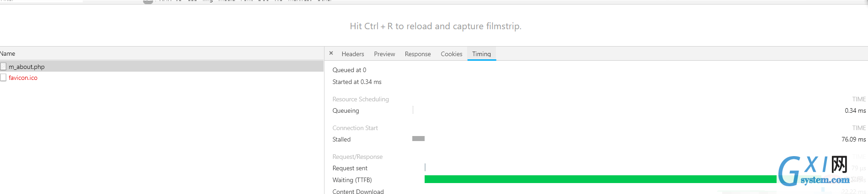Switch to the Preview tab
Screen dimensions: 868x194
pyautogui.click(x=384, y=54)
